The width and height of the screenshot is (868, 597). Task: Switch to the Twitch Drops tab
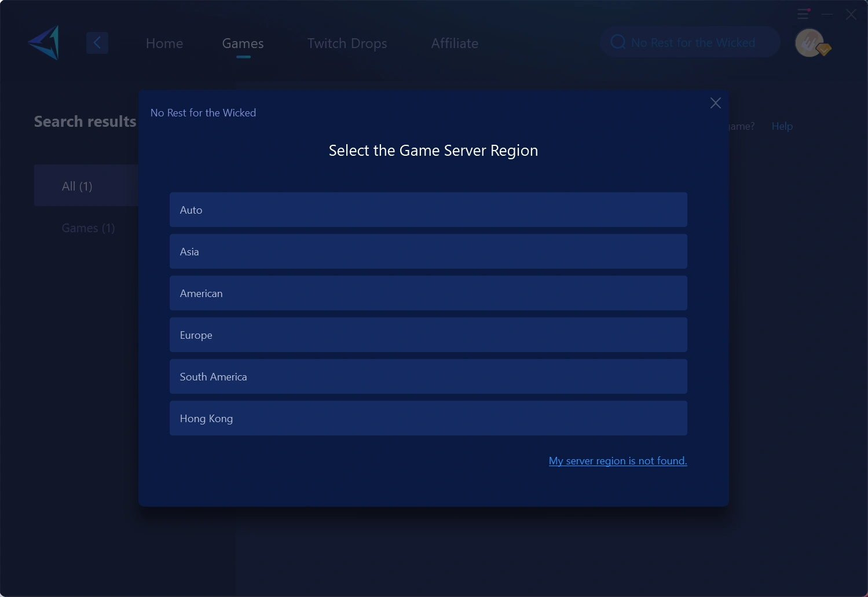346,43
